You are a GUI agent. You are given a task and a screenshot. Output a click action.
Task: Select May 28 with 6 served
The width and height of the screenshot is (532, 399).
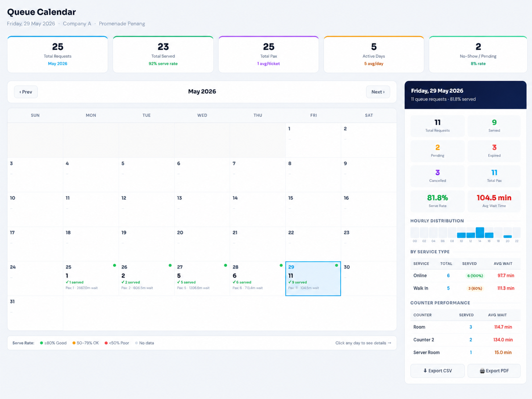pos(258,278)
